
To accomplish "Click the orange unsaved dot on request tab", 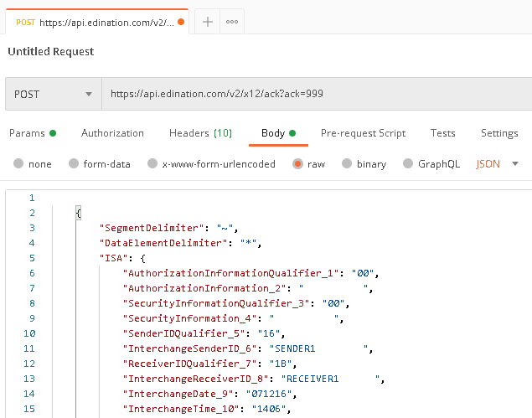I will [x=181, y=22].
